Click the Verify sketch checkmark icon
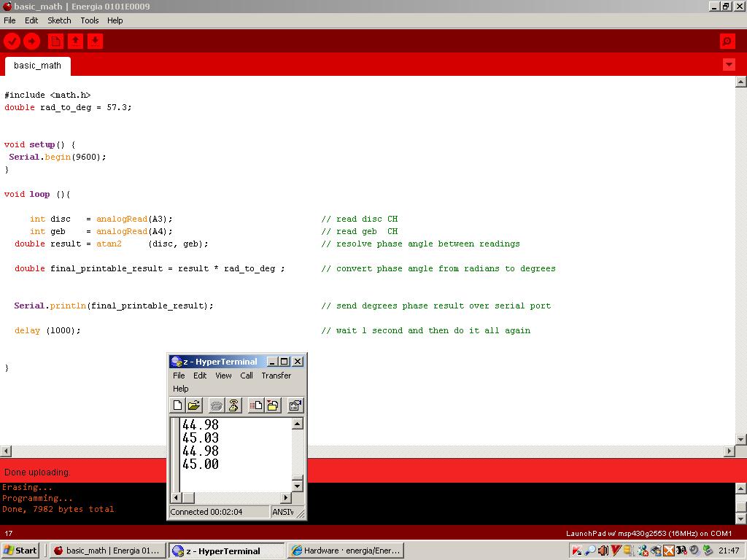 (x=12, y=42)
